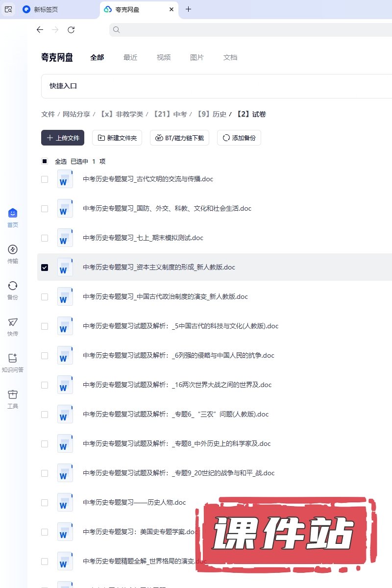Viewport: 392px width, 588px height.
Task: Open a new browser tab with plus icon
Action: (189, 9)
